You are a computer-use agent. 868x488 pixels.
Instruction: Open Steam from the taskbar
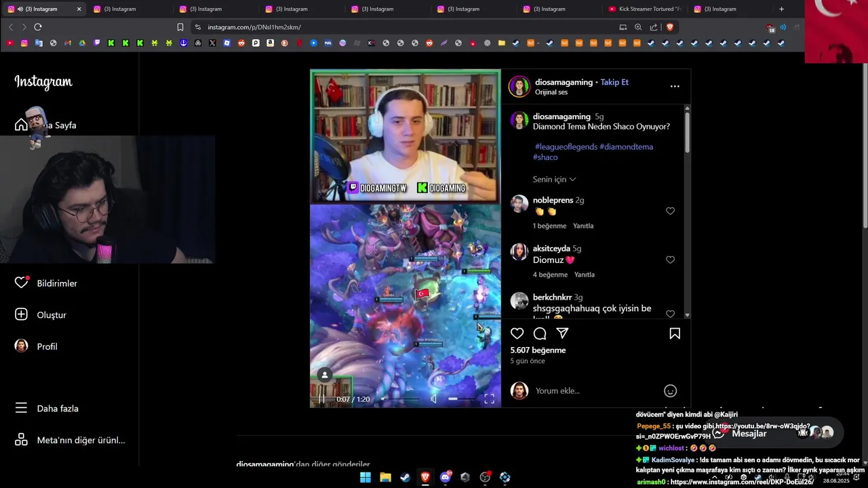point(405,477)
